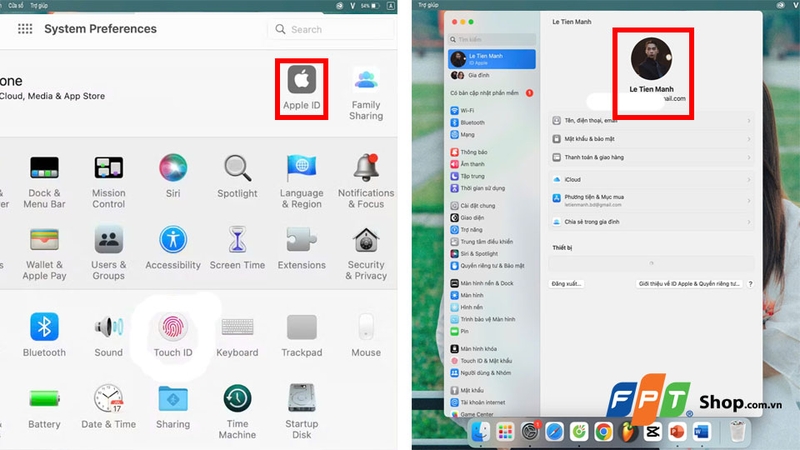
Task: Open Bluetooth pane in System Preferences
Action: coord(44,335)
